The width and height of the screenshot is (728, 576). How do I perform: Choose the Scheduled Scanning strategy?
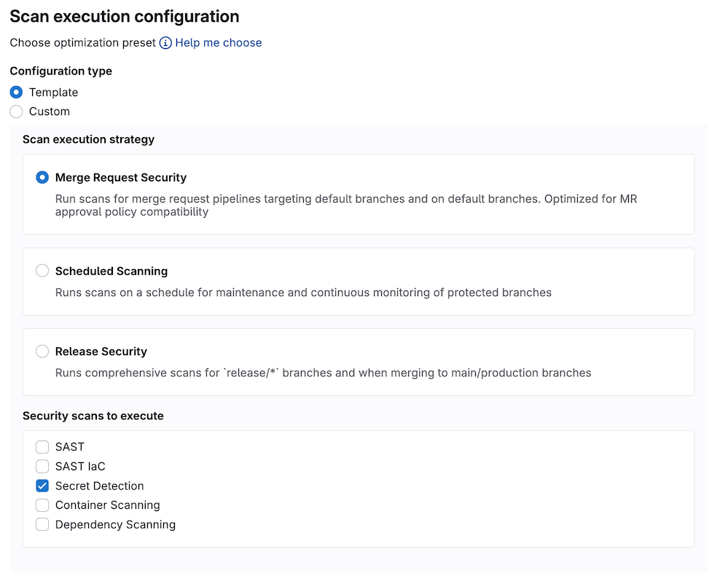click(x=42, y=270)
